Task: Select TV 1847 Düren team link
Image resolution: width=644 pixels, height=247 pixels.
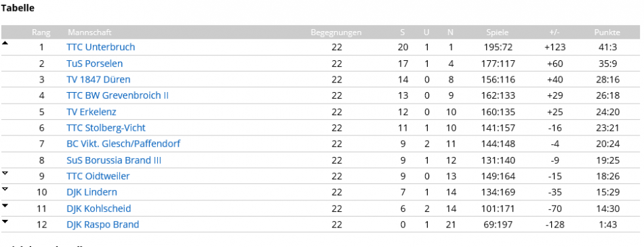Action: click(x=98, y=80)
